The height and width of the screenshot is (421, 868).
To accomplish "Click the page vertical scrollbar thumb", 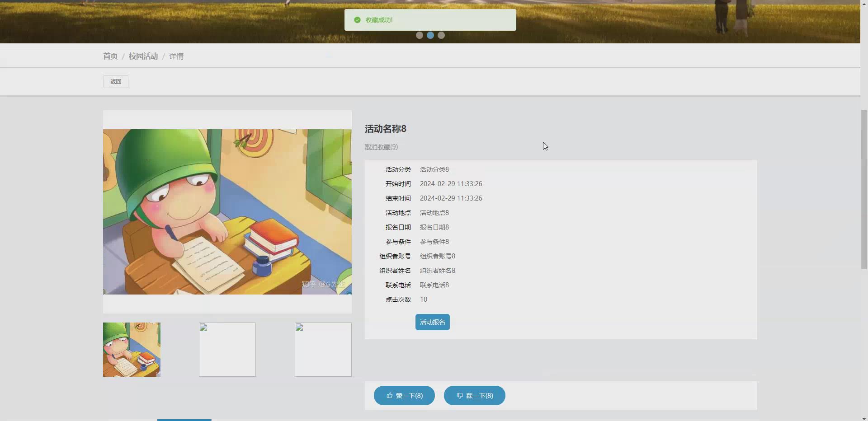I will 864,190.
